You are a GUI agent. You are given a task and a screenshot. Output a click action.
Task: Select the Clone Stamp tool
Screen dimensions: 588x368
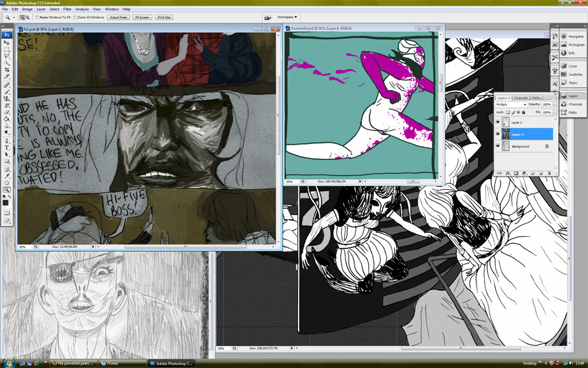(x=7, y=97)
